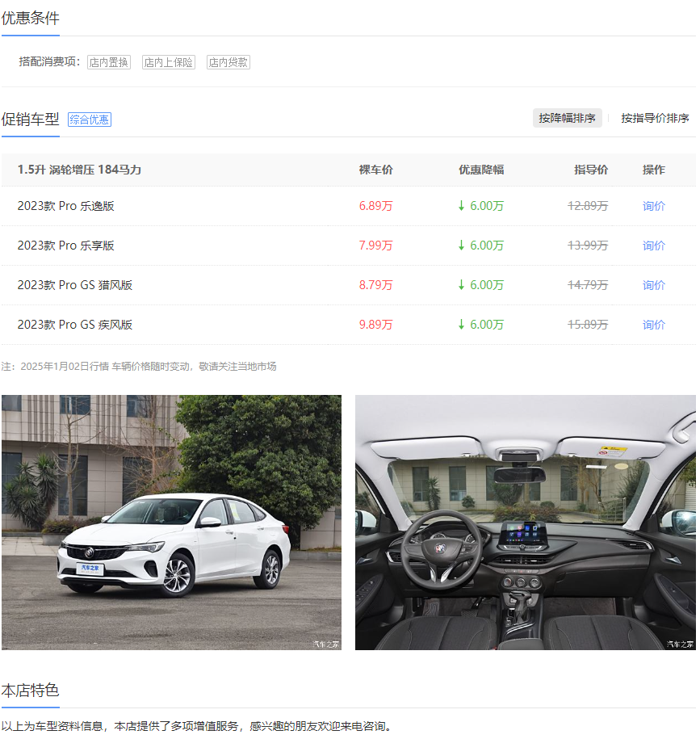Click the 本店提供了多项增值服务 paragraph

coord(197,726)
